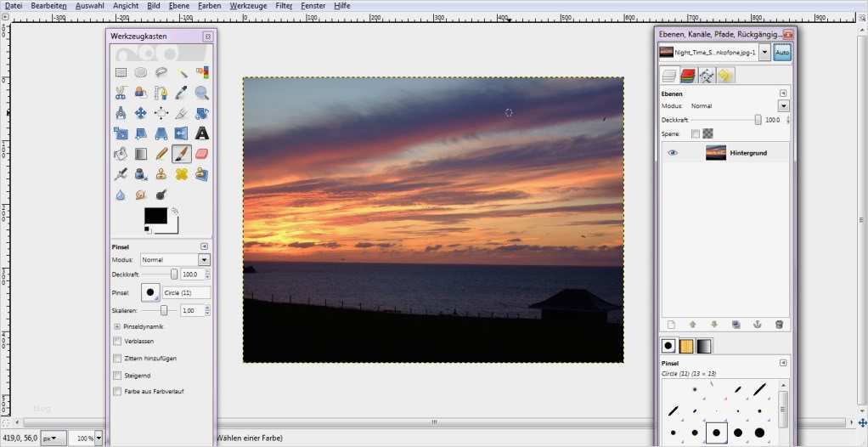
Task: Select the Zoom magnifier tool
Action: 203,93
